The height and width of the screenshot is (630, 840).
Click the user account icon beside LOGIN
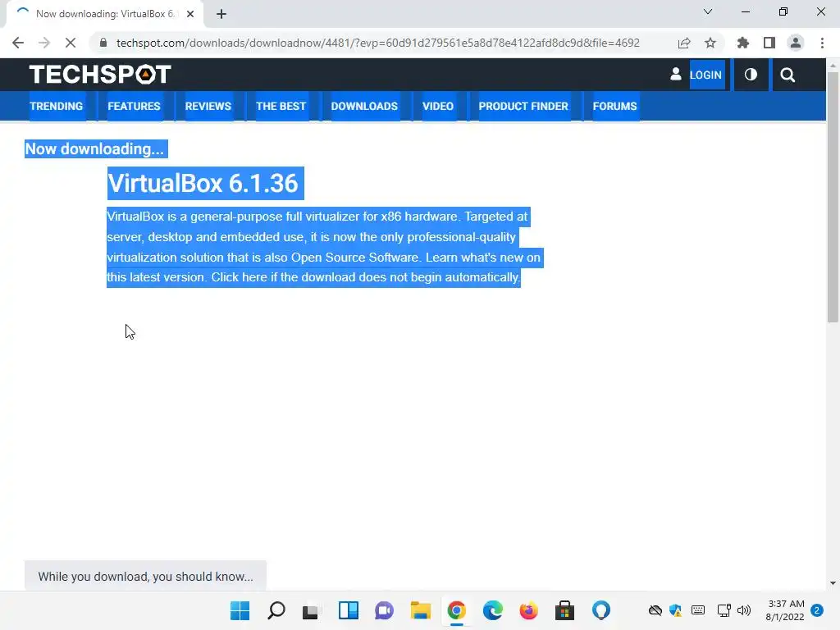676,75
